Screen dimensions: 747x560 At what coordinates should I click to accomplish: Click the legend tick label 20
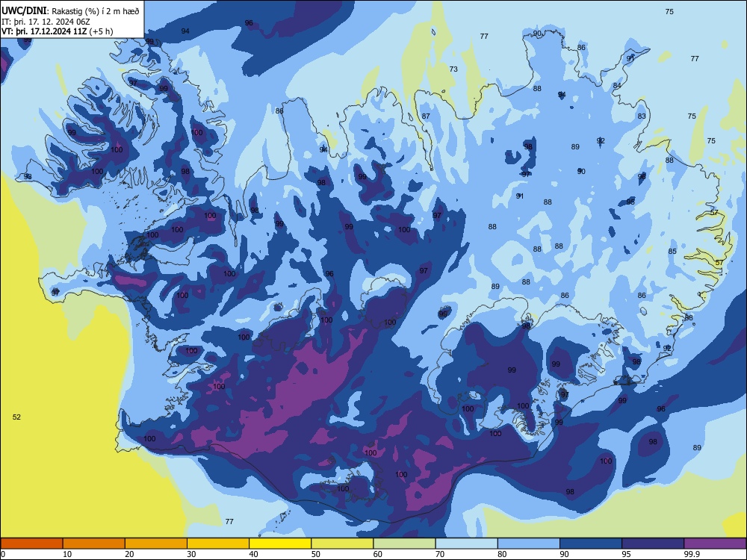pyautogui.click(x=129, y=554)
